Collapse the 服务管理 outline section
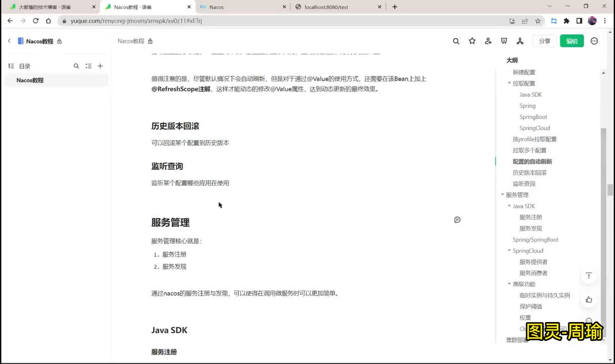The width and height of the screenshot is (615, 364). pyautogui.click(x=502, y=195)
